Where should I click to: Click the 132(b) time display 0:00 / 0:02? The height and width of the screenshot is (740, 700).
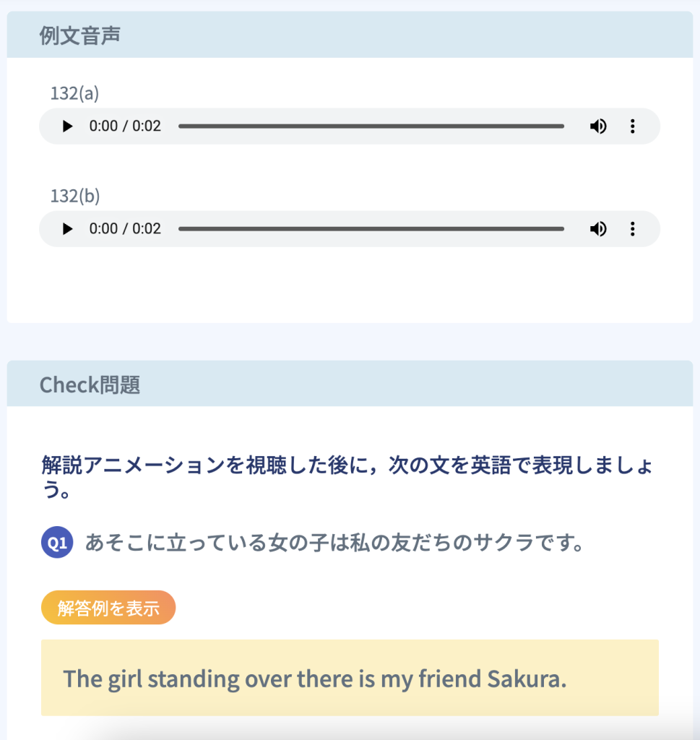125,229
